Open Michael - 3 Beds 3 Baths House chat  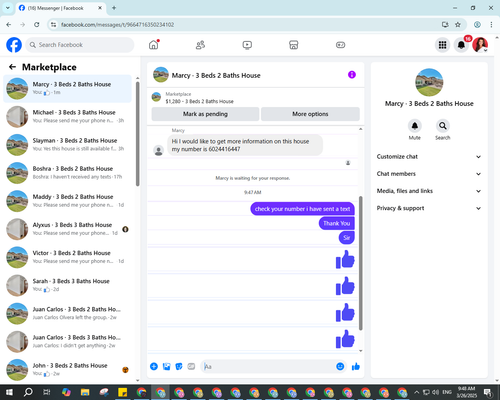(x=67, y=116)
